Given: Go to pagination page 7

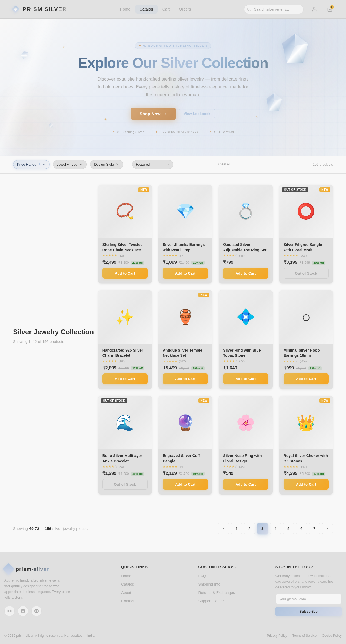Looking at the screenshot, I should (x=314, y=529).
